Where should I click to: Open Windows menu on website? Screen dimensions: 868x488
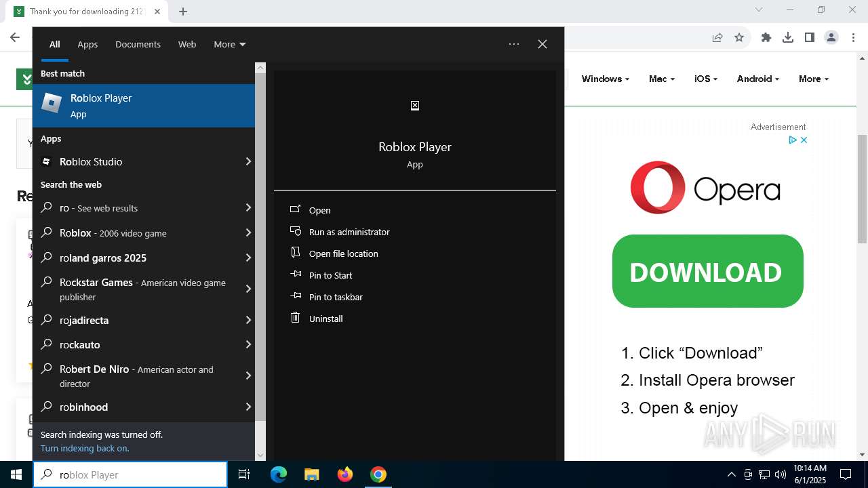click(x=605, y=79)
